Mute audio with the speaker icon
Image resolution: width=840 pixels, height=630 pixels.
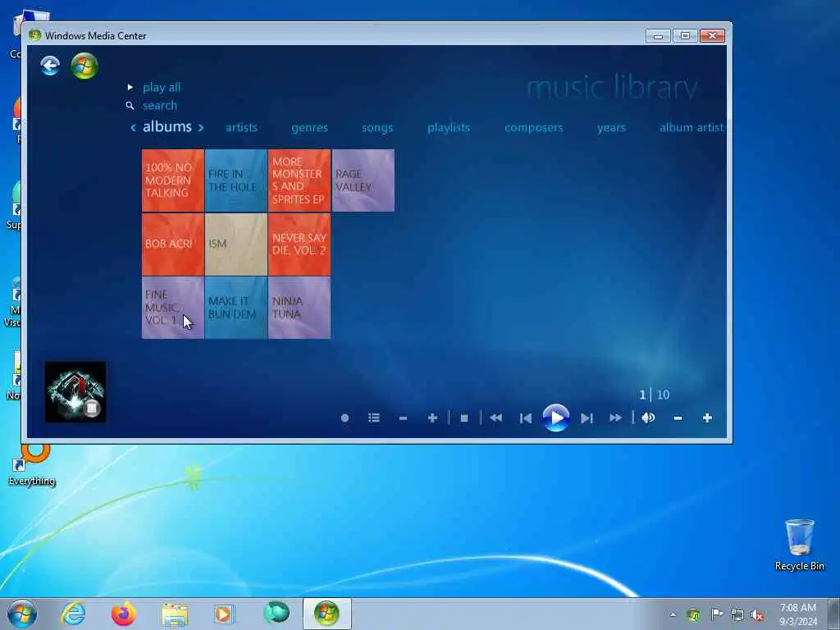648,418
